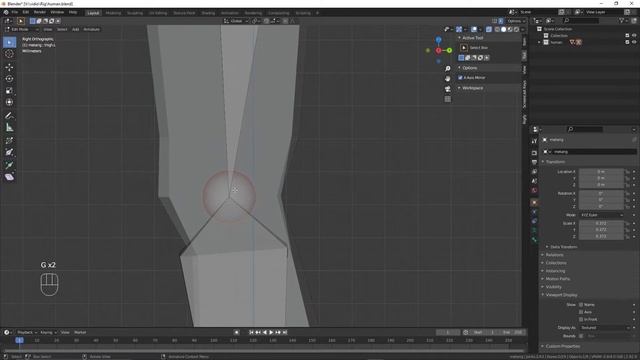Expand human item in outliner
640x360 pixels.
coord(539,42)
